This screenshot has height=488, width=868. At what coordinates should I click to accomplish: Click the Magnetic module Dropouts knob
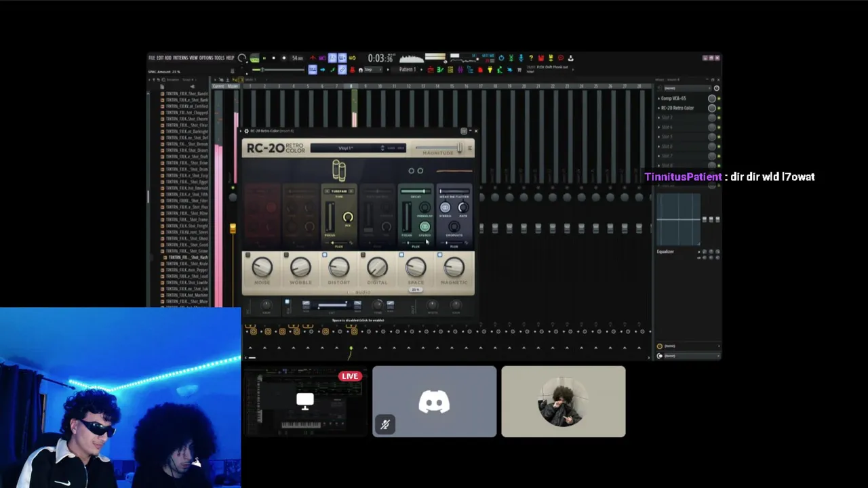click(454, 226)
